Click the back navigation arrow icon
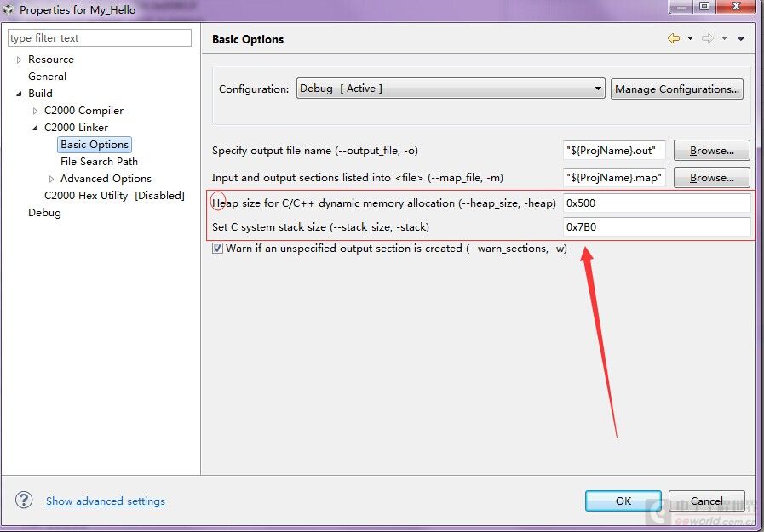The image size is (764, 532). [x=674, y=38]
